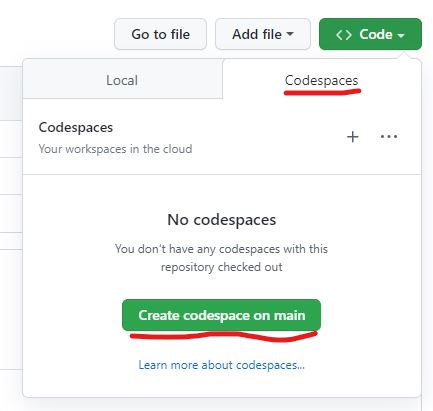Click the word "main" in the green button

pos(289,315)
